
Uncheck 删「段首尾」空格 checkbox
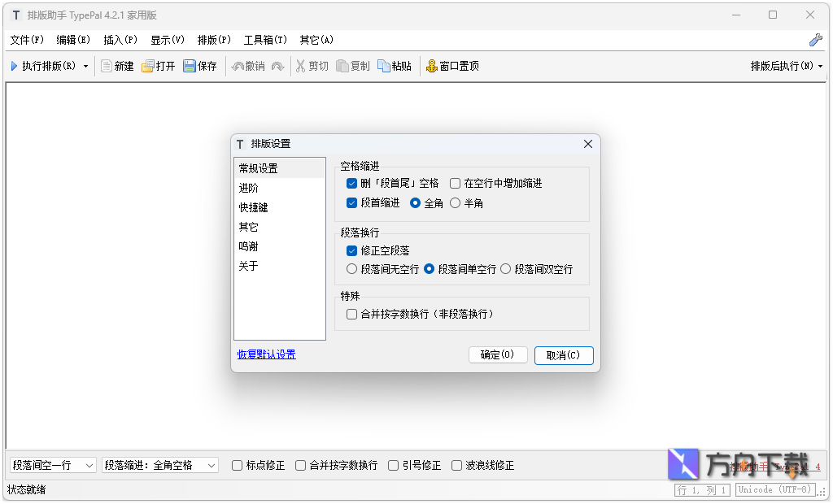352,184
